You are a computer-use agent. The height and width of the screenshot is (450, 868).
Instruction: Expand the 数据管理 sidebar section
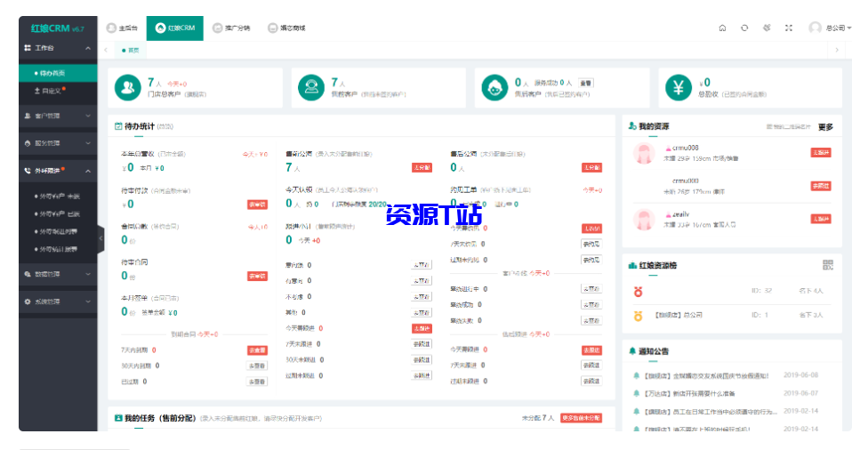click(58, 274)
